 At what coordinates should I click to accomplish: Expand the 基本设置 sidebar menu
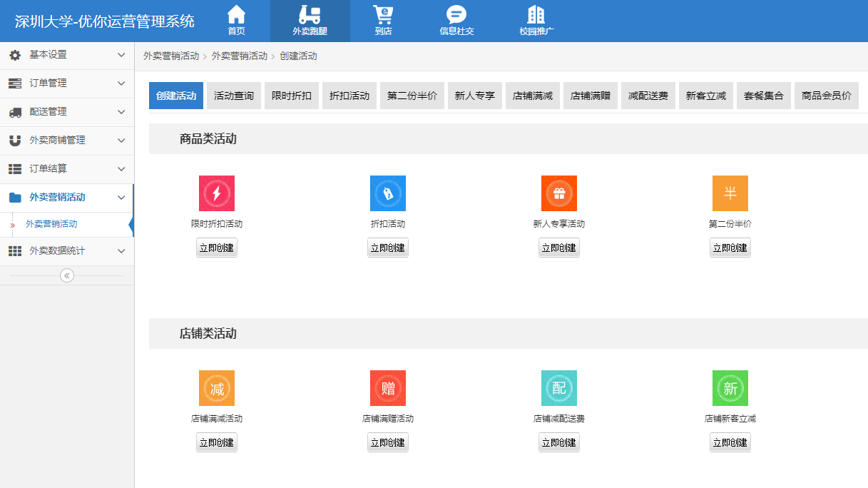click(66, 55)
